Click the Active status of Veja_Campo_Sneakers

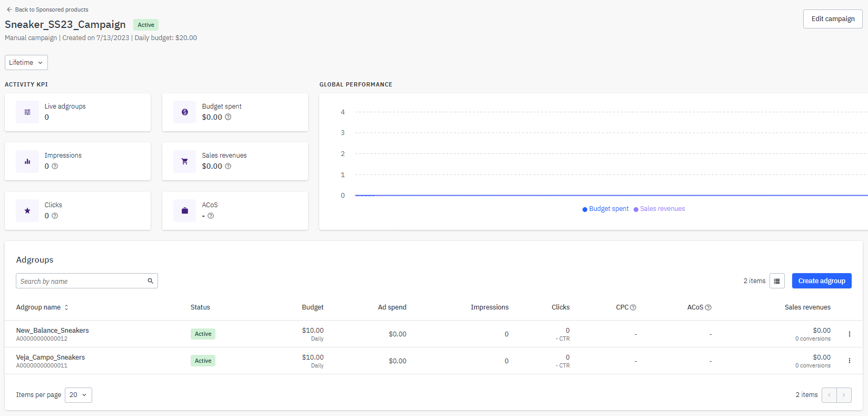pyautogui.click(x=203, y=361)
